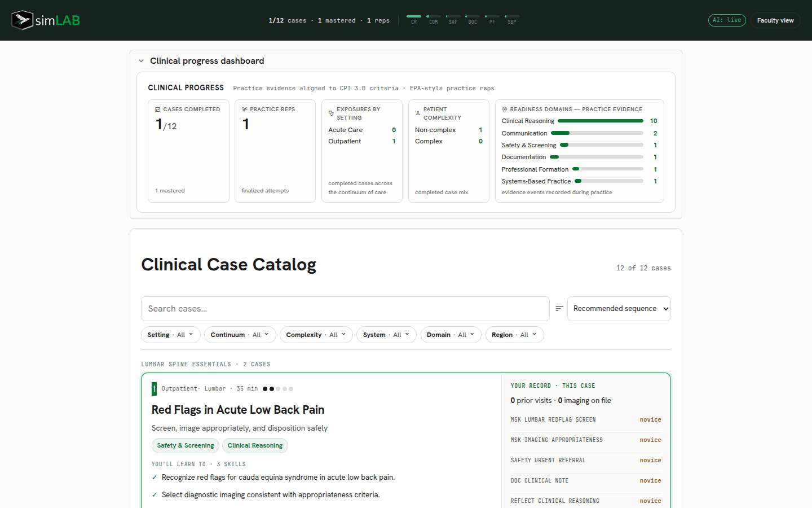The width and height of the screenshot is (812, 508).
Task: Click the Professional Formation readiness bar
Action: point(608,169)
